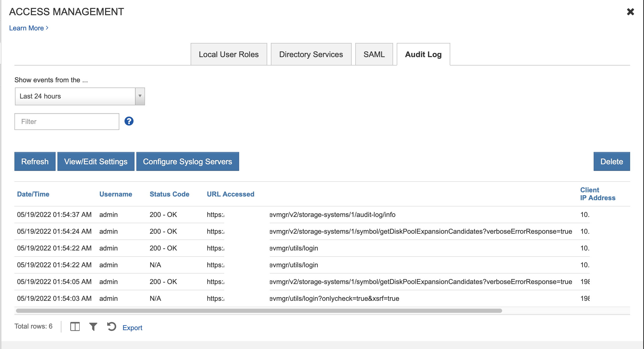Click the Delete button
Image resolution: width=644 pixels, height=349 pixels.
pyautogui.click(x=611, y=161)
